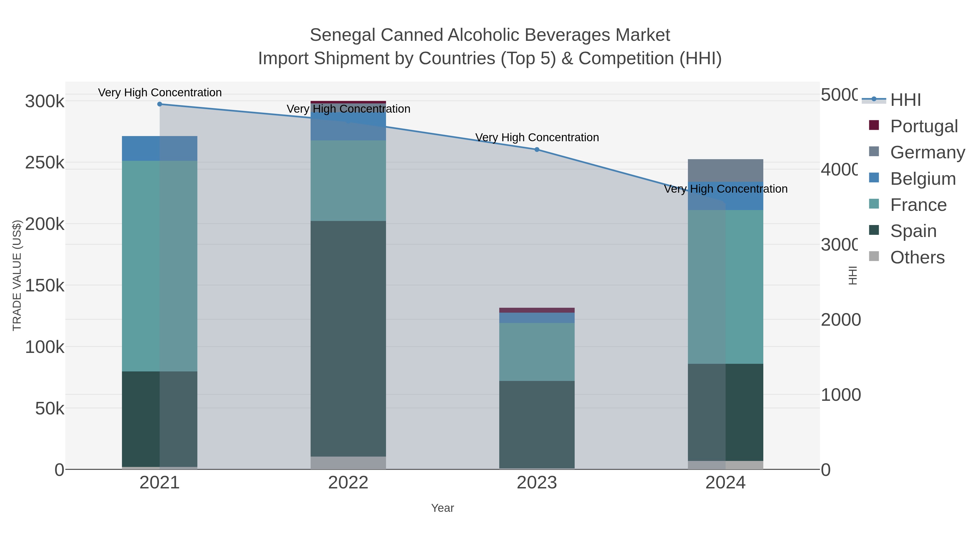The image size is (980, 551).
Task: Click the 2000 HHI axis tick label
Action: click(x=841, y=320)
